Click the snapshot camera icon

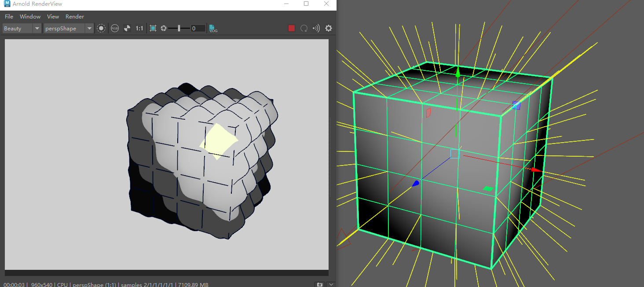pos(319,284)
